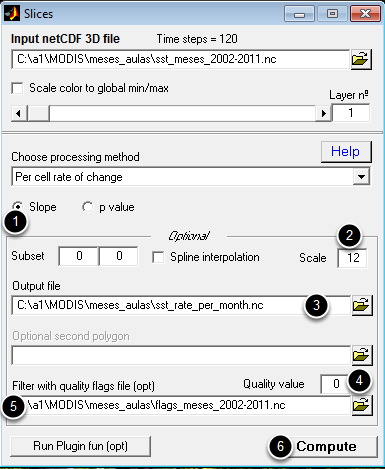Screen dimensions: 385x469
Task: Browse for quality flags file
Action: 362,405
